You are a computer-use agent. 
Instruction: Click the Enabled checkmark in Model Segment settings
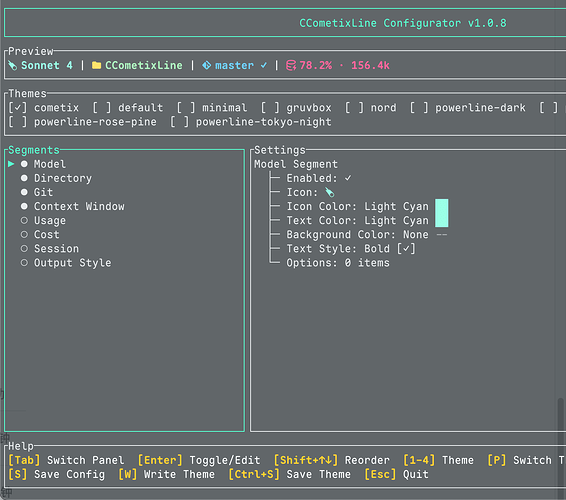(x=348, y=178)
